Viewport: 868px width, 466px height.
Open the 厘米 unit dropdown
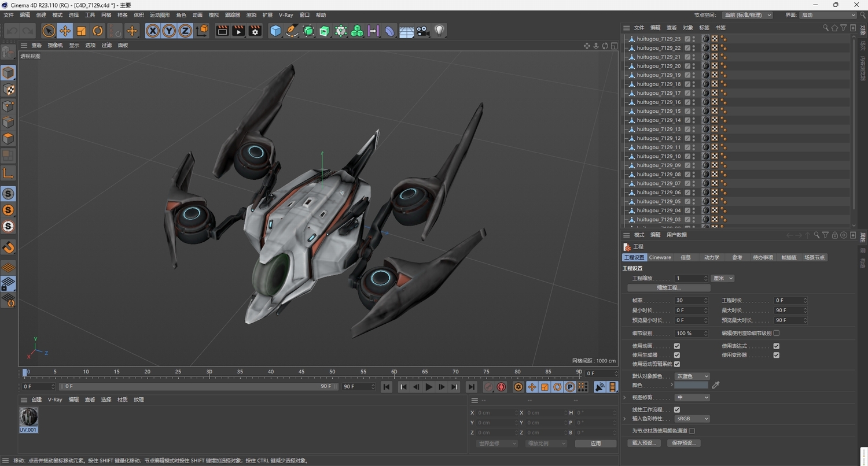pos(722,278)
